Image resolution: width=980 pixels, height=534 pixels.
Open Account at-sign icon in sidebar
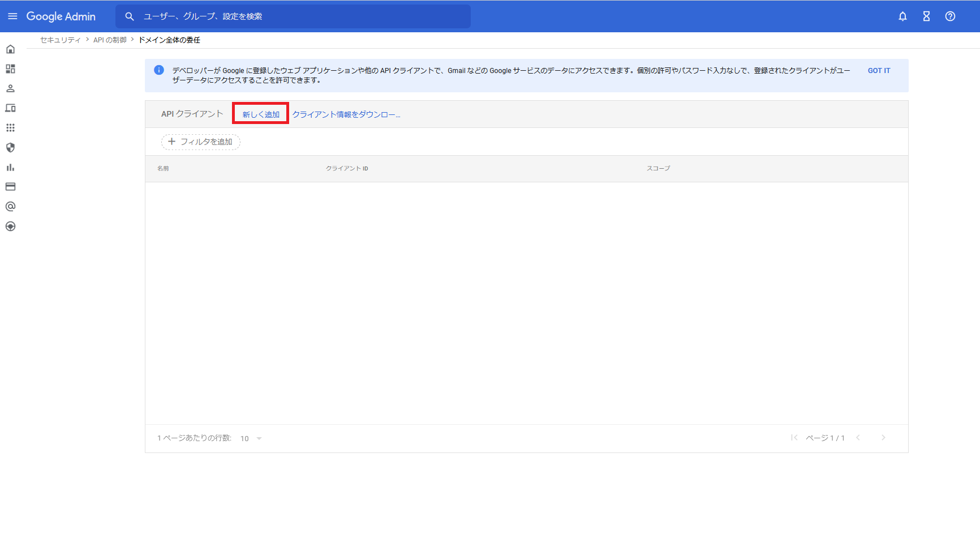point(10,207)
